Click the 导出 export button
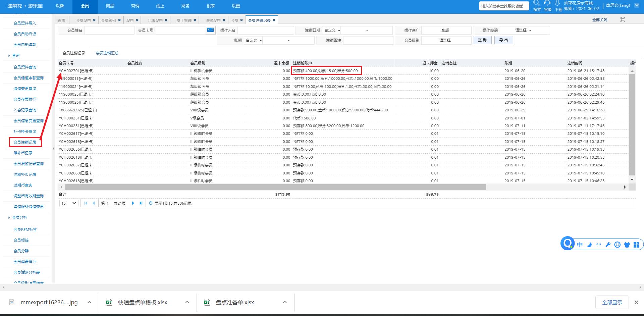This screenshot has width=644, height=316. [x=503, y=40]
